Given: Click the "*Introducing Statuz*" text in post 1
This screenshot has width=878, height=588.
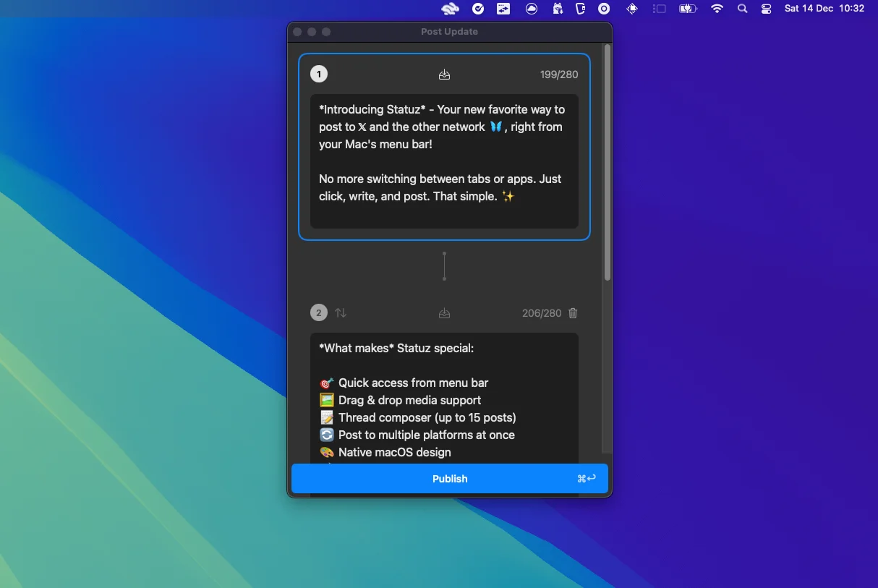Looking at the screenshot, I should tap(372, 110).
